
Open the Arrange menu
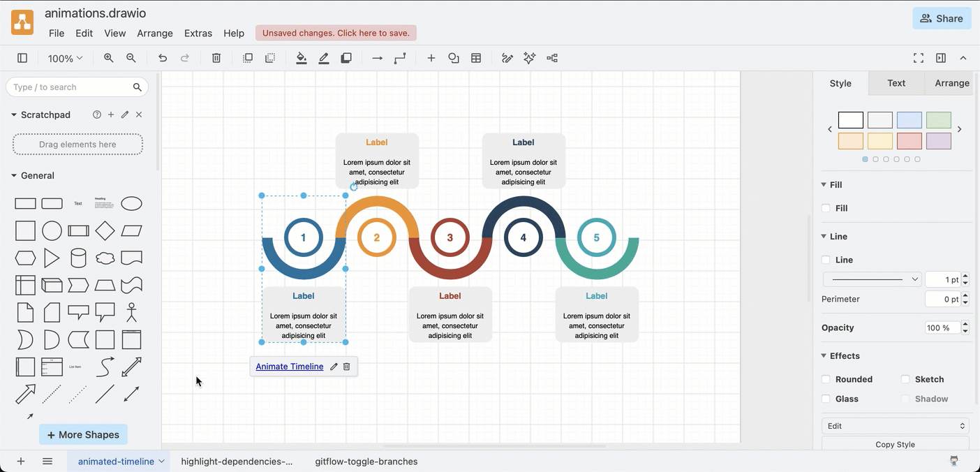155,33
